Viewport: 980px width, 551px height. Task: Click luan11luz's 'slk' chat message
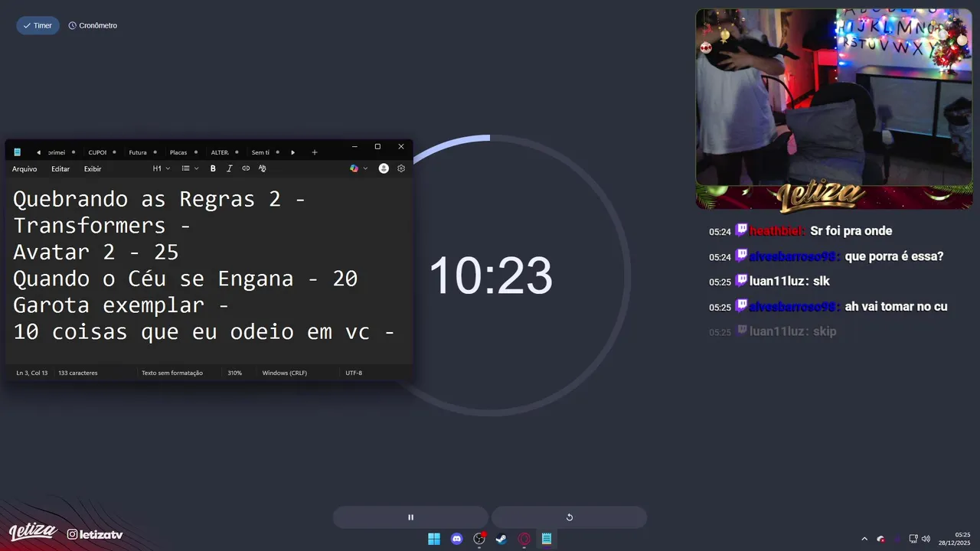821,282
